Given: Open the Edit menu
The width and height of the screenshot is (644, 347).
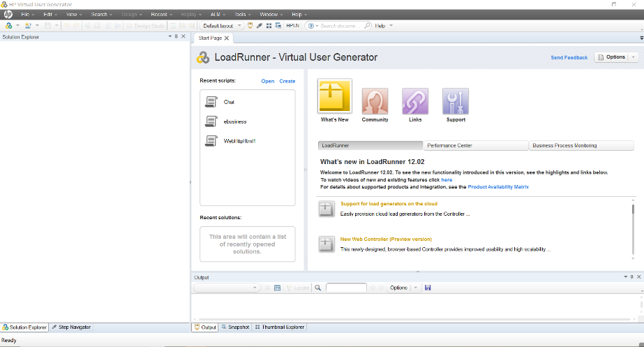Looking at the screenshot, I should [50, 15].
